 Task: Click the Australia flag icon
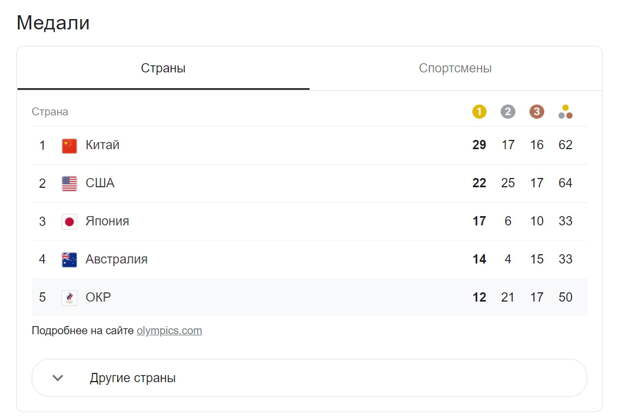70,260
